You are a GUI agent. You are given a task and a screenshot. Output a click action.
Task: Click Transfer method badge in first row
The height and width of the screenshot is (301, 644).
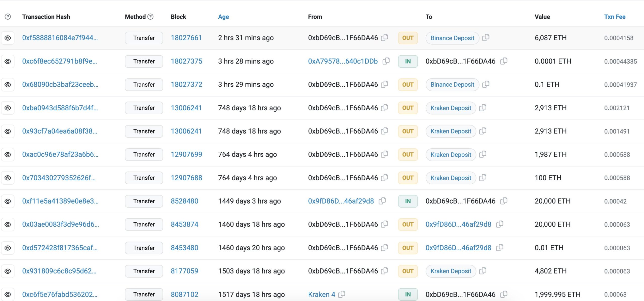tap(144, 38)
